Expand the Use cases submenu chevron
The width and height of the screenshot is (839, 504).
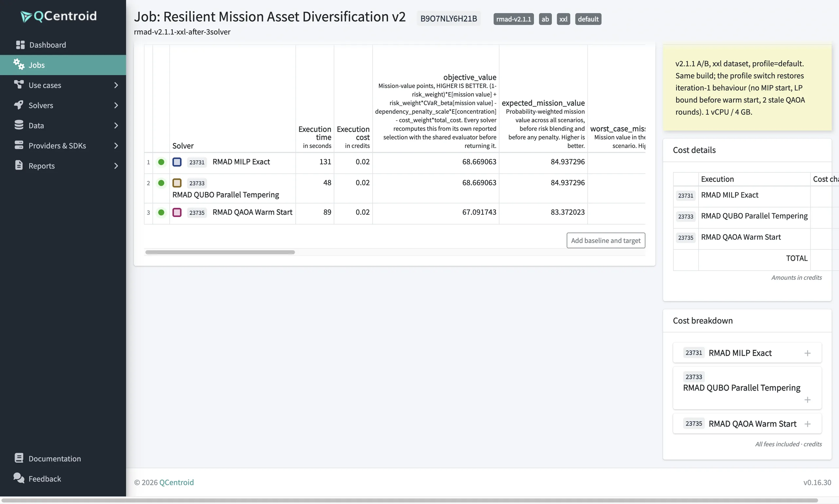coord(116,85)
